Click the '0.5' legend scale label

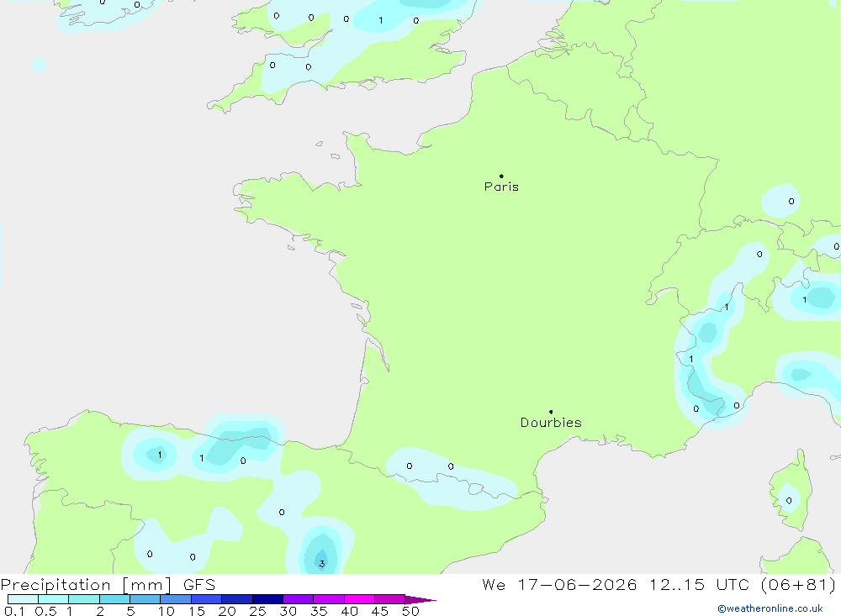45,611
